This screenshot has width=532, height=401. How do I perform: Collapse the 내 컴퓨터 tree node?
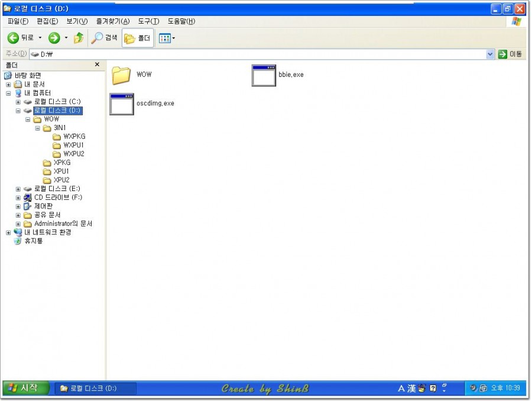[8, 93]
